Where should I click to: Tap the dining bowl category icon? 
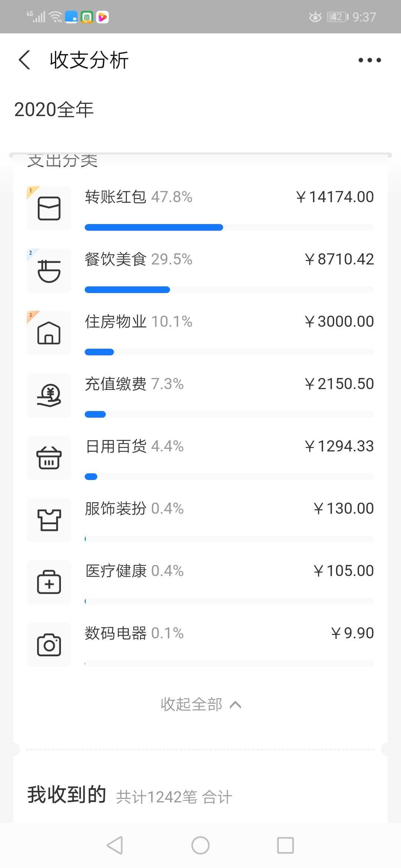pos(49,271)
